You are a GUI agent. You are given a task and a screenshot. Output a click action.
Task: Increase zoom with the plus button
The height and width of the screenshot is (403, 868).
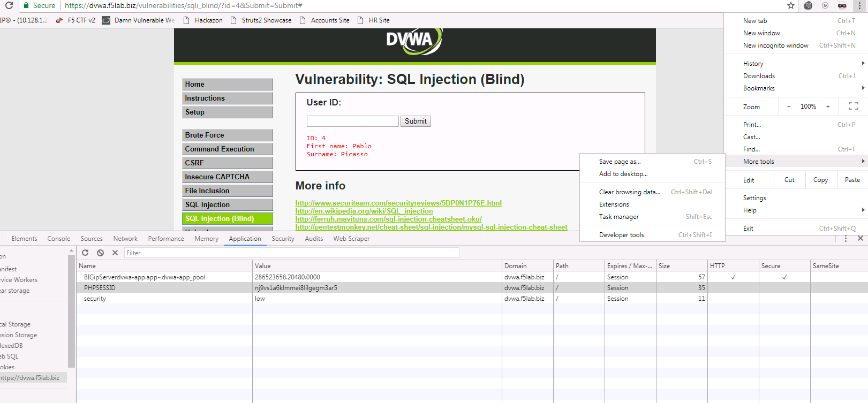[x=828, y=107]
